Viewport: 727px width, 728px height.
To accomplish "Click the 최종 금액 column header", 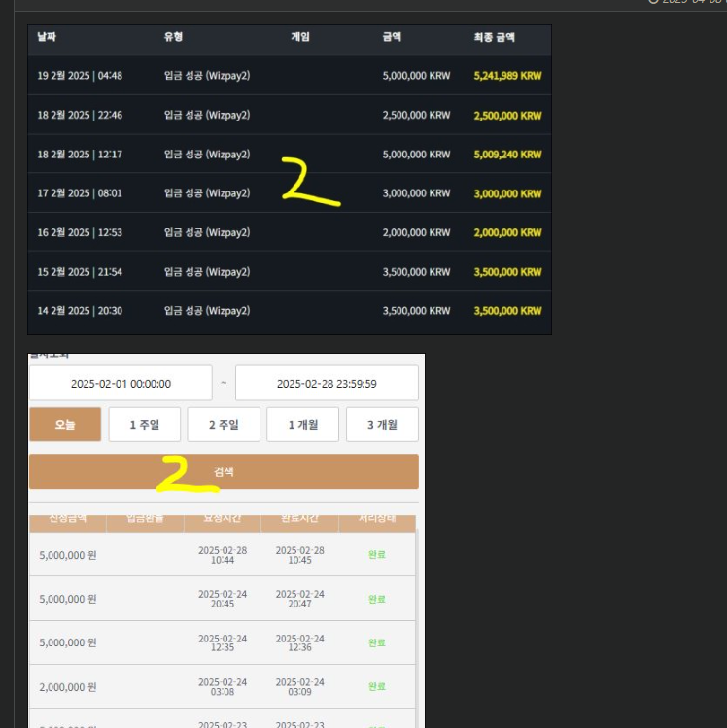I will click(x=495, y=37).
